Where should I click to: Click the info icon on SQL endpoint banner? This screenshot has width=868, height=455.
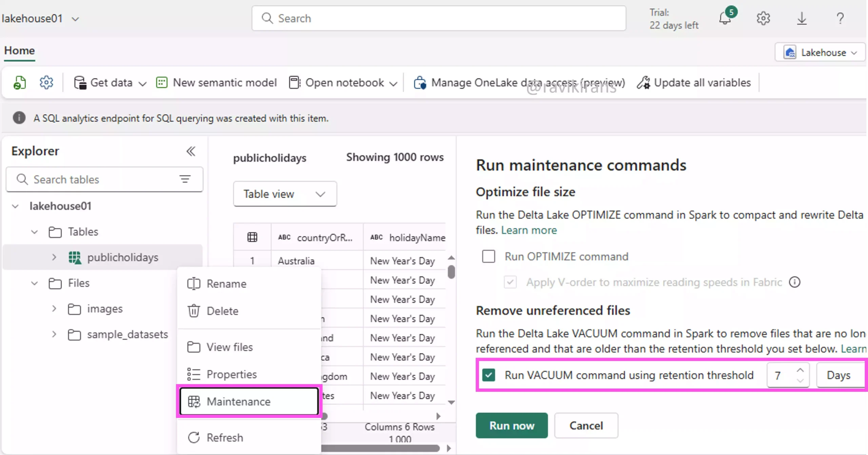pyautogui.click(x=19, y=118)
